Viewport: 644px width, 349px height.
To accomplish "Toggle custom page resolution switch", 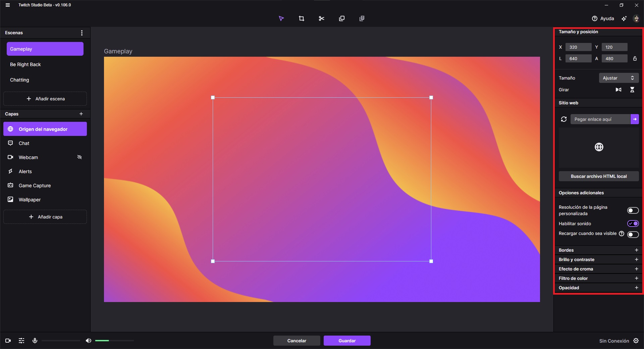I will coord(633,210).
